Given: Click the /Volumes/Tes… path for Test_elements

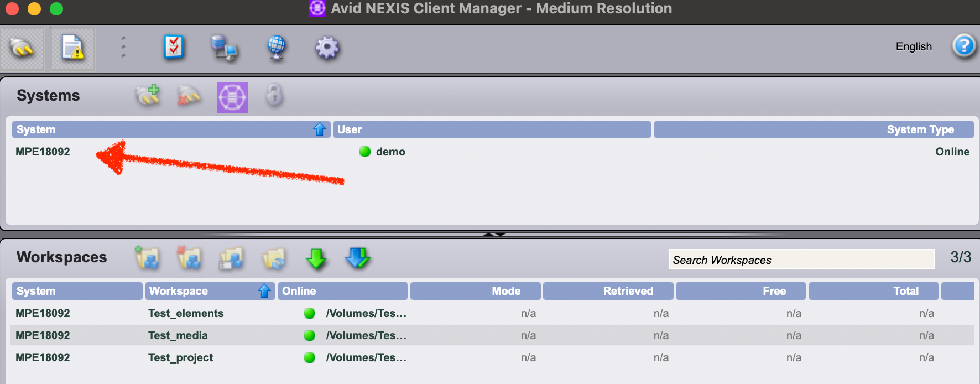Looking at the screenshot, I should tap(366, 313).
